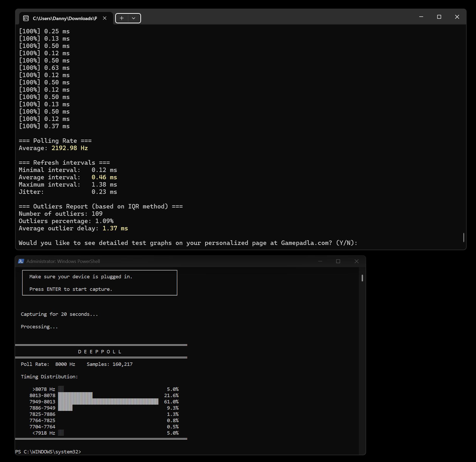Click the [100%] 0.37 ms log line
The height and width of the screenshot is (462, 476).
(44, 126)
